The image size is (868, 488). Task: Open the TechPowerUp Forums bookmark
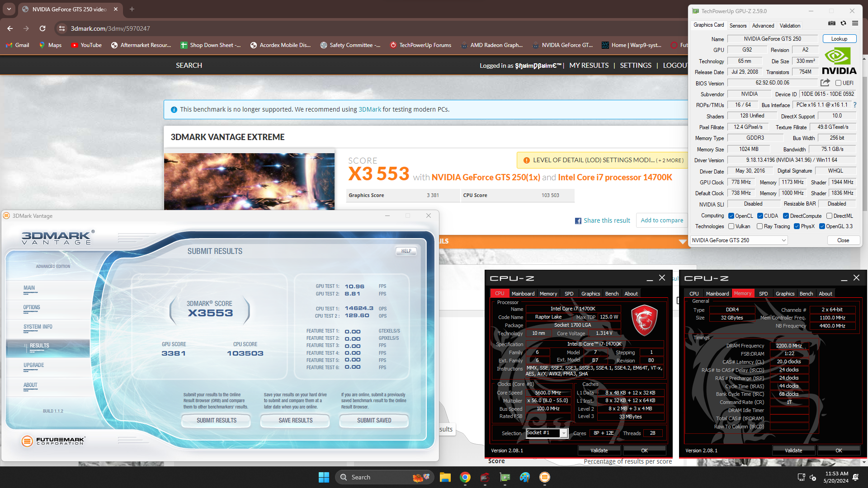click(420, 45)
